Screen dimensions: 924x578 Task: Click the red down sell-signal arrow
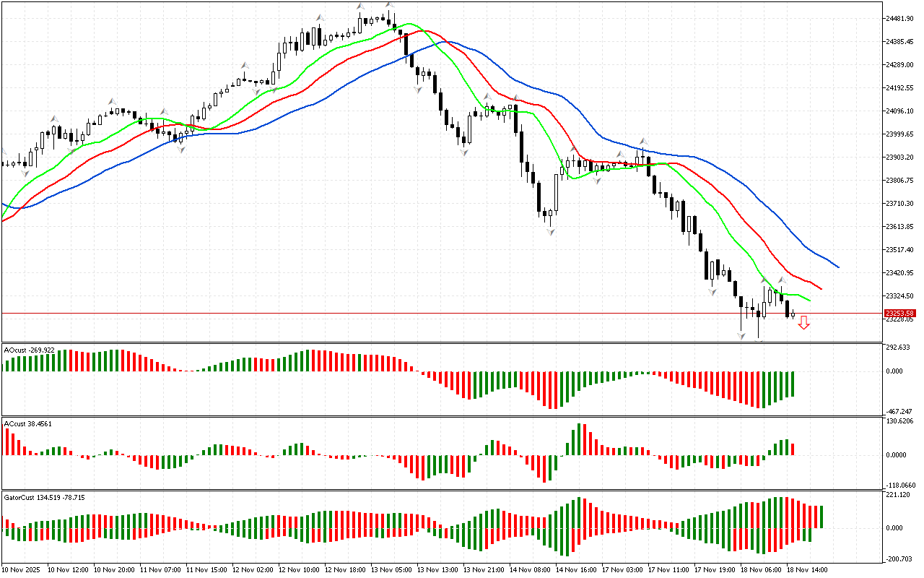pyautogui.click(x=803, y=322)
